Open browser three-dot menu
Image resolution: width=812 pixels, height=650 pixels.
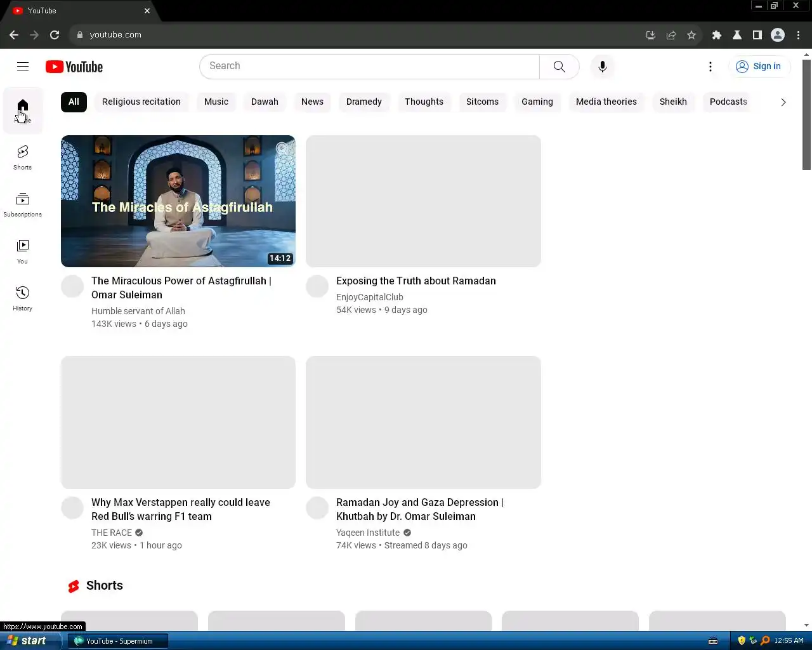[798, 35]
